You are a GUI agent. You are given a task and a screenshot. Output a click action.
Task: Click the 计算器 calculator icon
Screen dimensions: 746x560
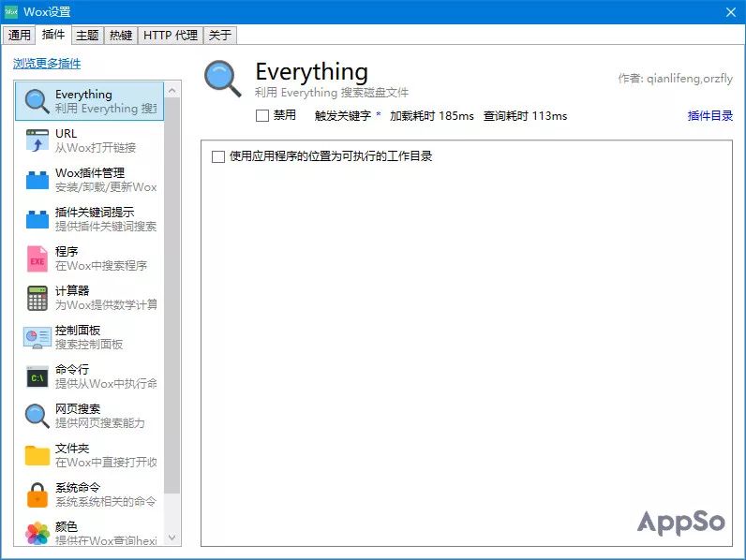(x=37, y=298)
